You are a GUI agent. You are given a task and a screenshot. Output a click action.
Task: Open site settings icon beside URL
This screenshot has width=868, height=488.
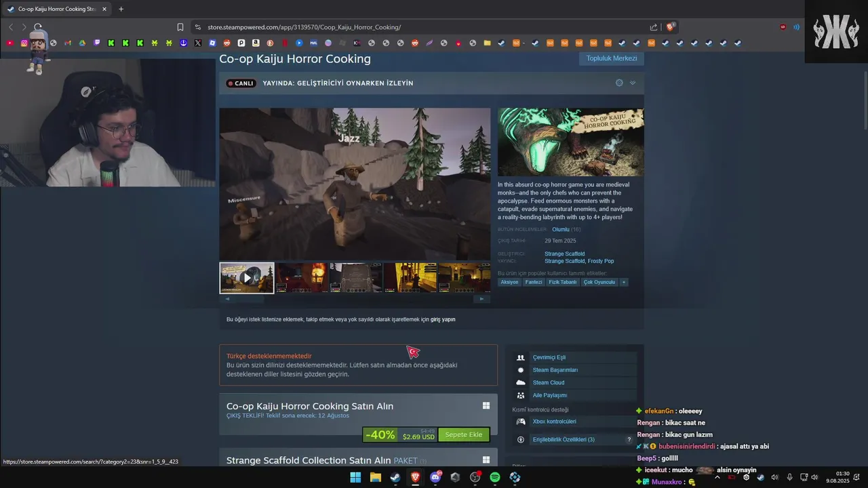(198, 27)
